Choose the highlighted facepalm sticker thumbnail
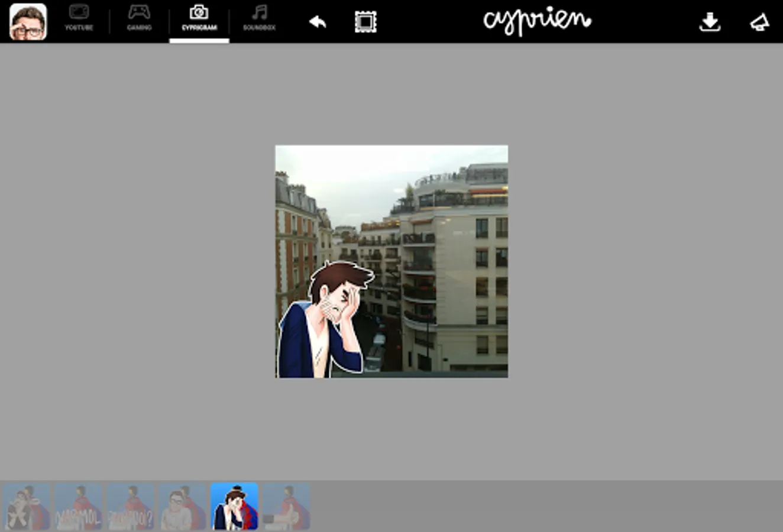The image size is (783, 532). [235, 507]
